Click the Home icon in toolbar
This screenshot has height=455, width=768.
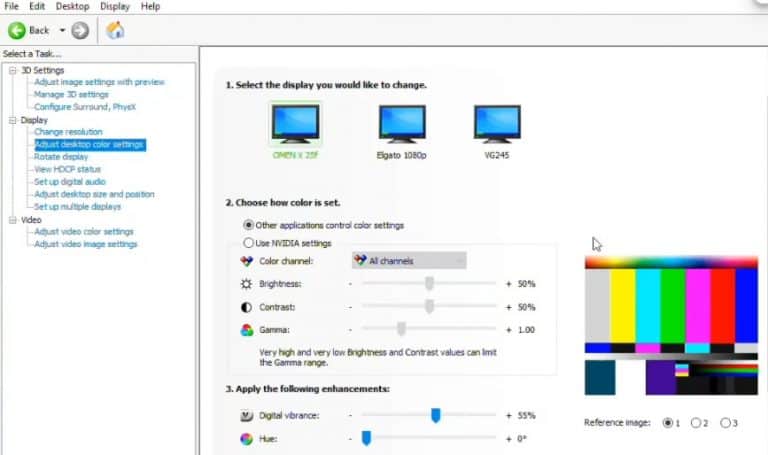(115, 30)
